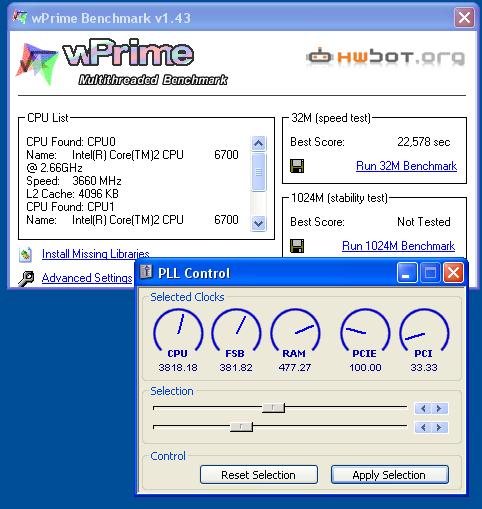This screenshot has width=482, height=509.
Task: Click the Install Missing Libraries icon
Action: click(26, 255)
